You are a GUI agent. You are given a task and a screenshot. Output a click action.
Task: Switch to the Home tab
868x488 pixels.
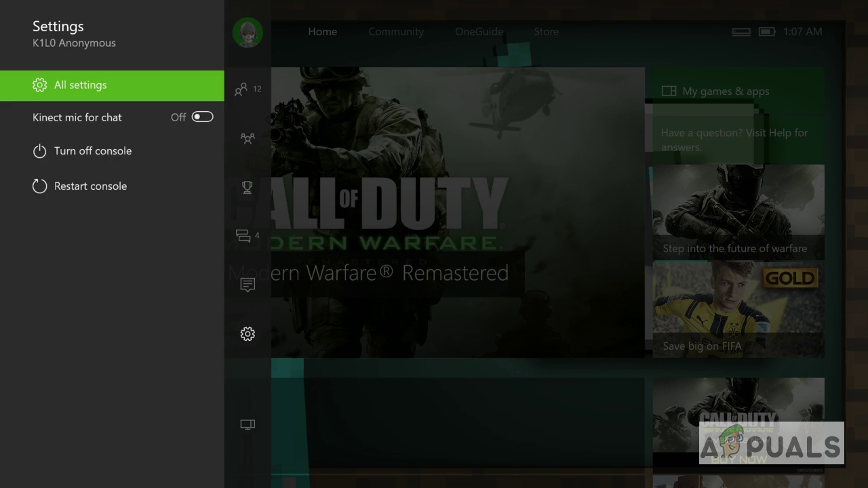[323, 32]
